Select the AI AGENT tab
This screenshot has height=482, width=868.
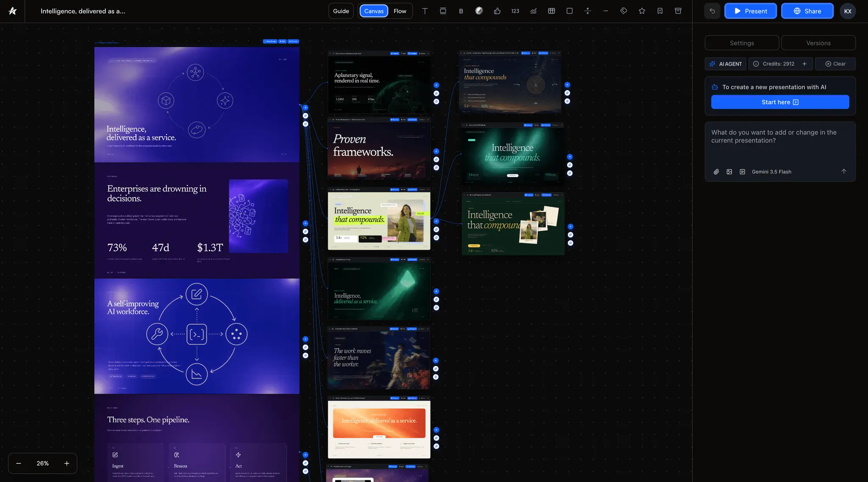[x=726, y=64]
